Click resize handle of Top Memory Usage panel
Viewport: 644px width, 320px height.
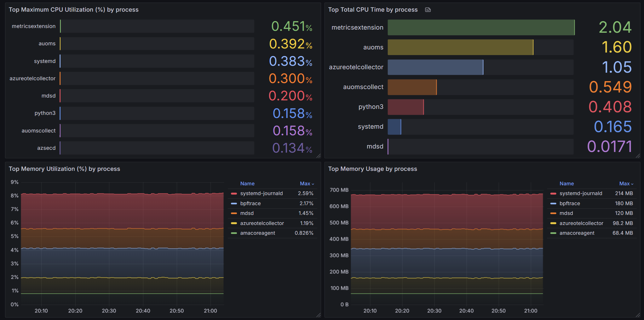(638, 315)
